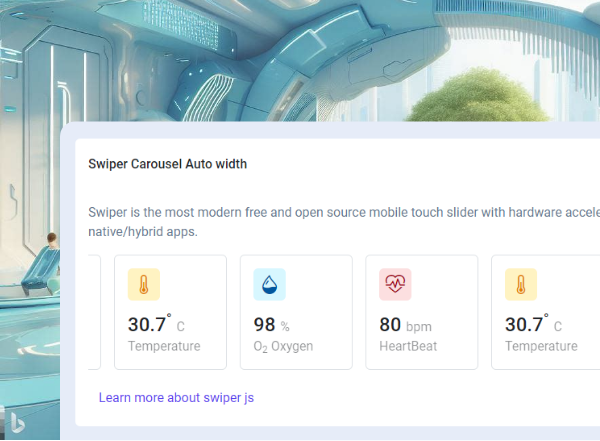
Task: Click the Temperature label in first card
Action: point(164,346)
